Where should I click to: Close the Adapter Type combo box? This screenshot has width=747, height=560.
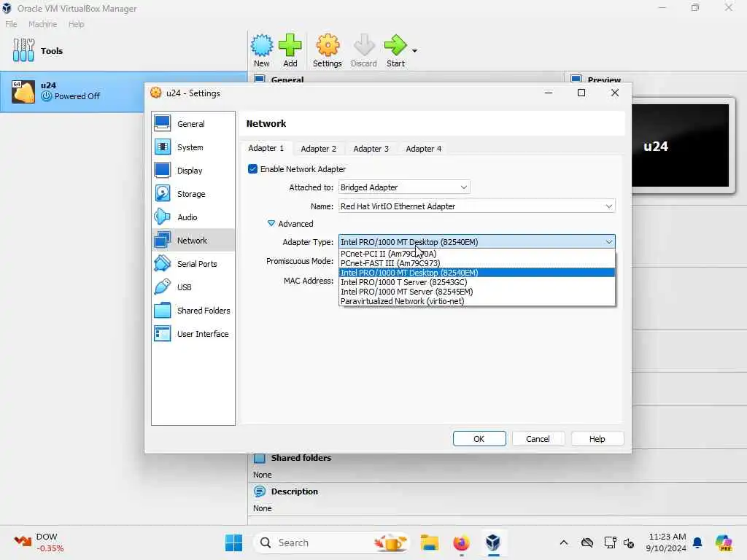(x=476, y=242)
